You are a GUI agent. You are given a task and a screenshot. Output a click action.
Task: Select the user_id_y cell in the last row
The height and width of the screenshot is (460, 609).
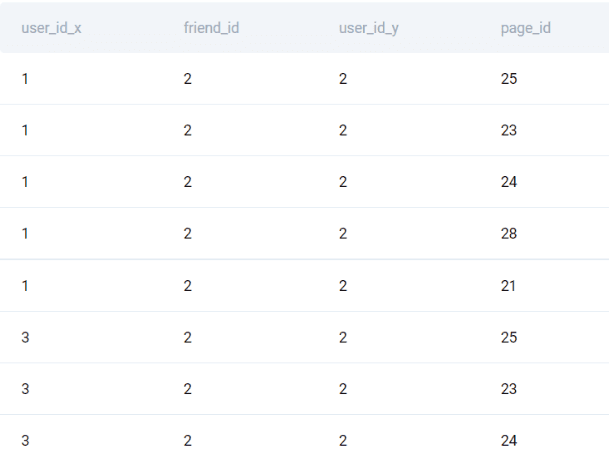point(343,440)
